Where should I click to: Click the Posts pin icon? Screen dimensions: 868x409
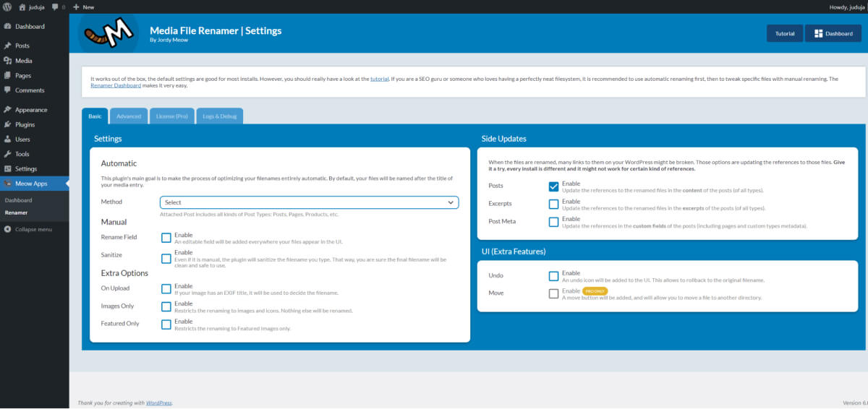[x=8, y=46]
